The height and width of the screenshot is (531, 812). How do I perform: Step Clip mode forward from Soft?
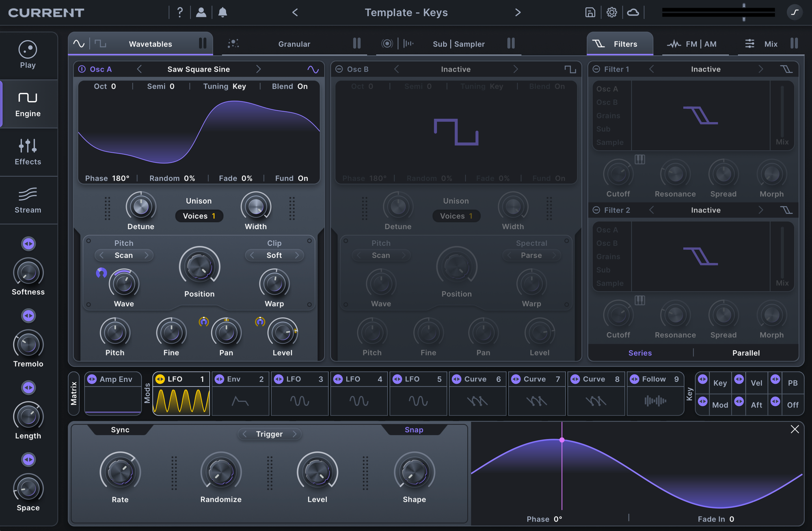[297, 255]
